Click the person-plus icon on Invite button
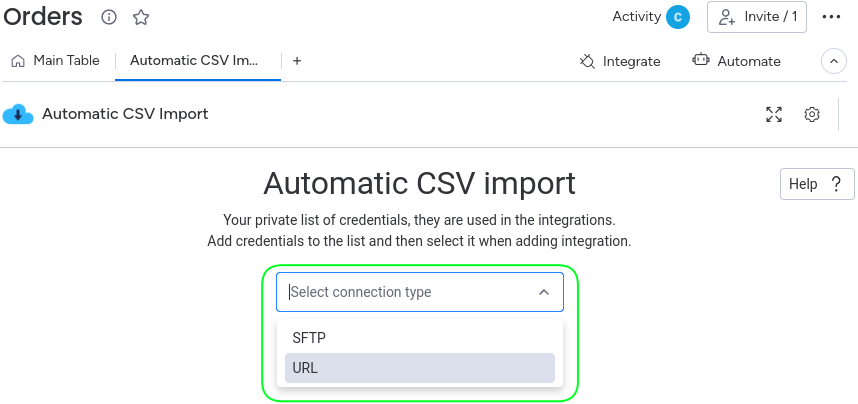858x404 pixels. 727,17
